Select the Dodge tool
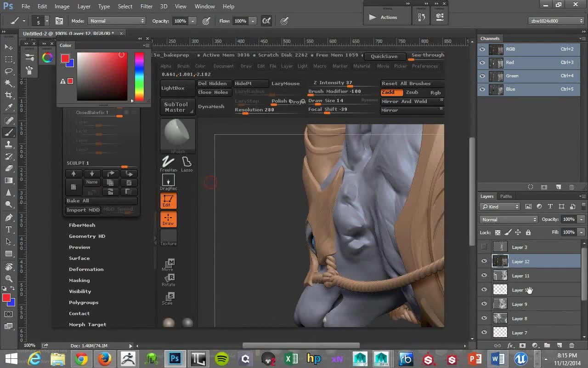This screenshot has width=588, height=368. point(9,205)
